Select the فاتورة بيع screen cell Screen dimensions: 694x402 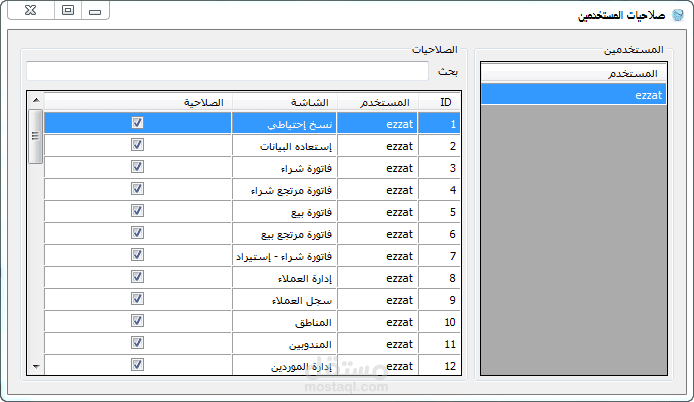(284, 212)
